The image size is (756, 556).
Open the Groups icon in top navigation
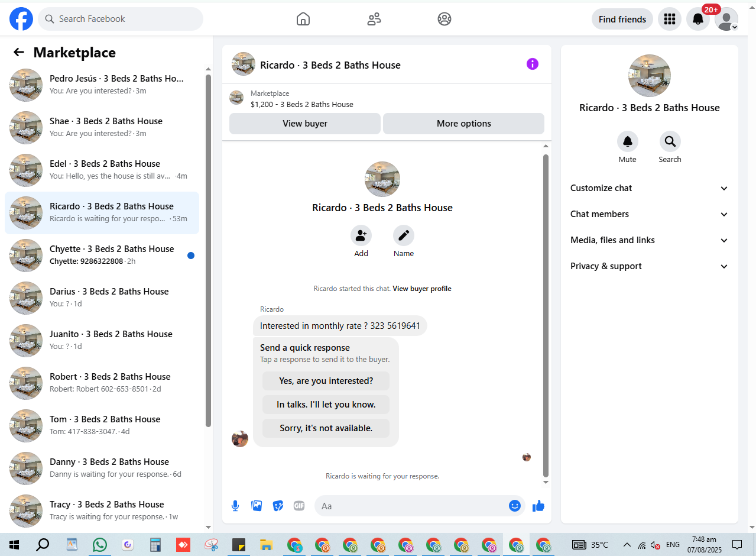tap(444, 19)
